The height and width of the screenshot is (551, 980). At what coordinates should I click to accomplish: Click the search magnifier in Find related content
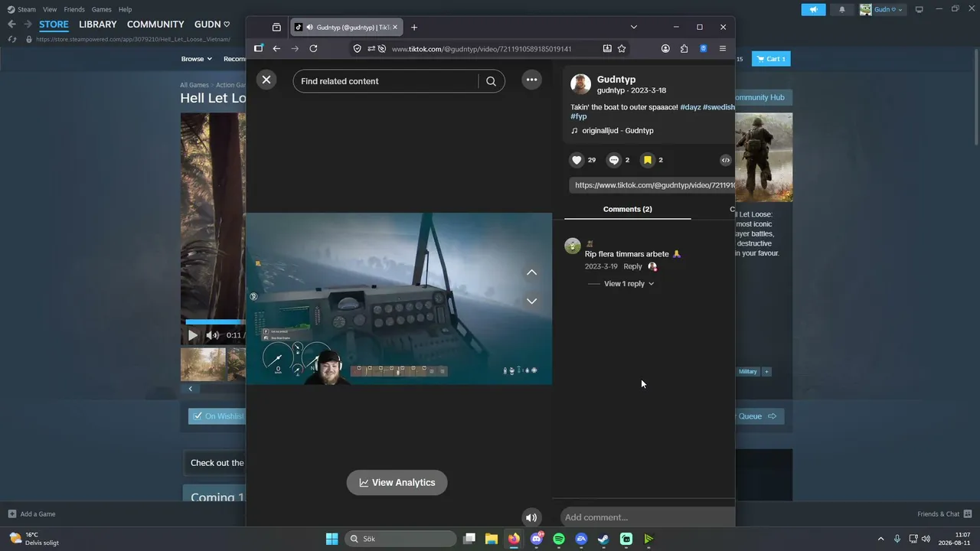[492, 81]
